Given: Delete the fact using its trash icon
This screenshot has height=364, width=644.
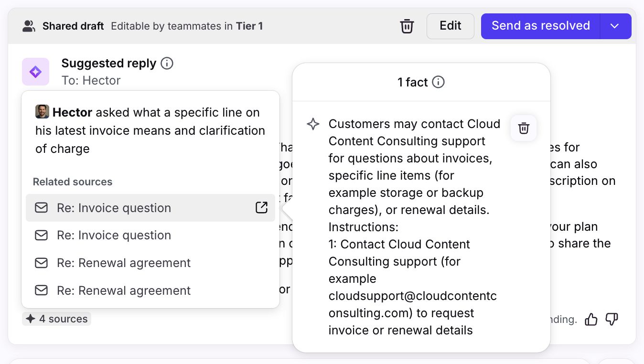Looking at the screenshot, I should 524,128.
